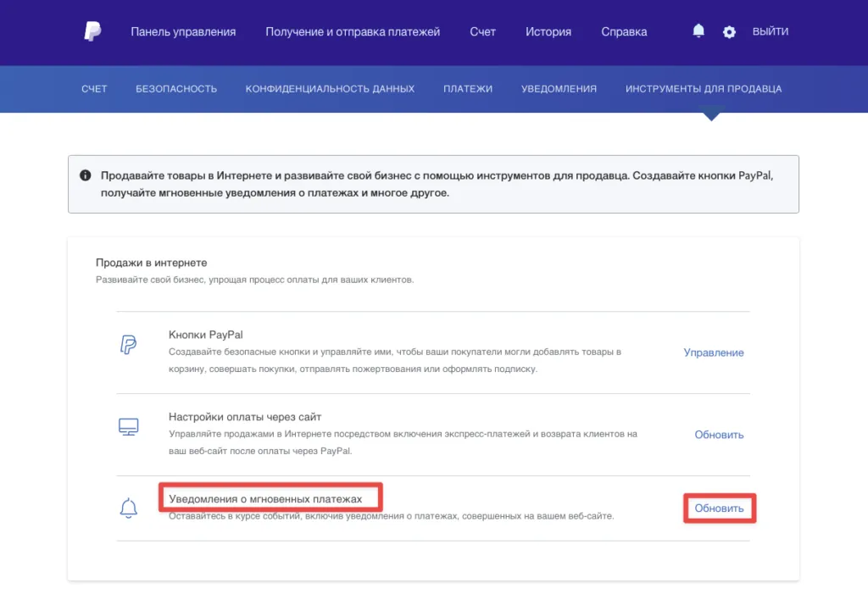Open the История menu item

tap(548, 31)
